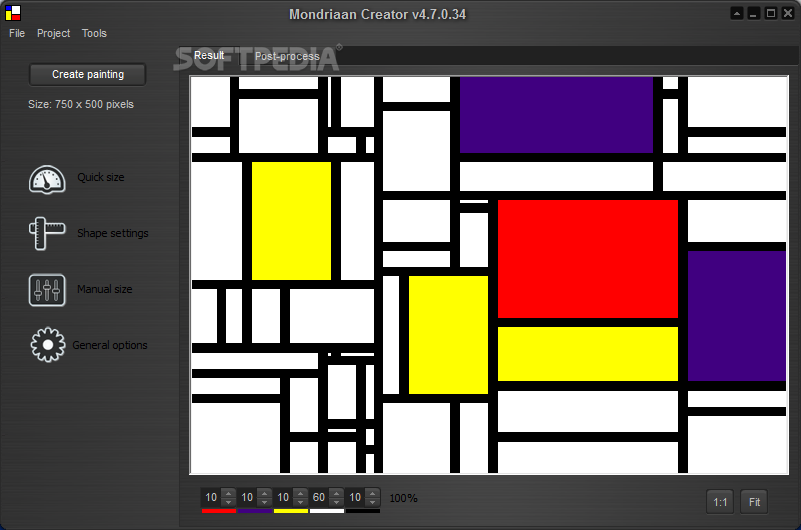Increase the black color percentage
The height and width of the screenshot is (530, 801).
373,493
